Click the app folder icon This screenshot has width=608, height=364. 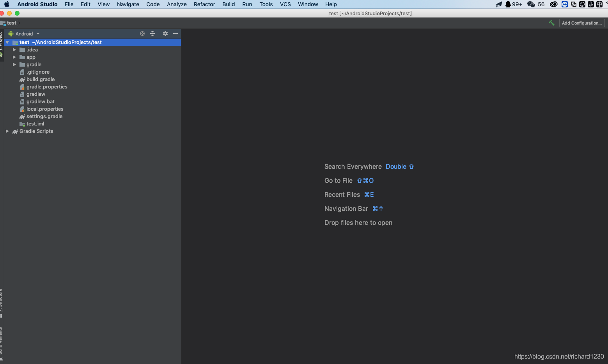tap(22, 57)
